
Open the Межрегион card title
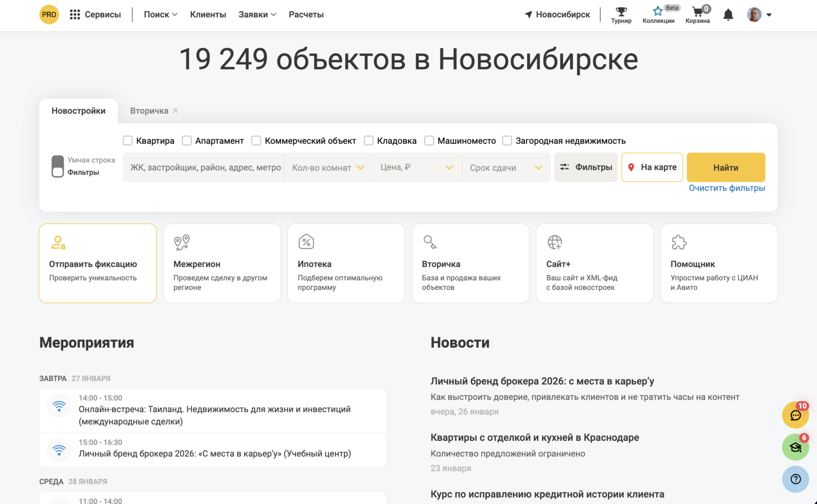click(x=197, y=264)
